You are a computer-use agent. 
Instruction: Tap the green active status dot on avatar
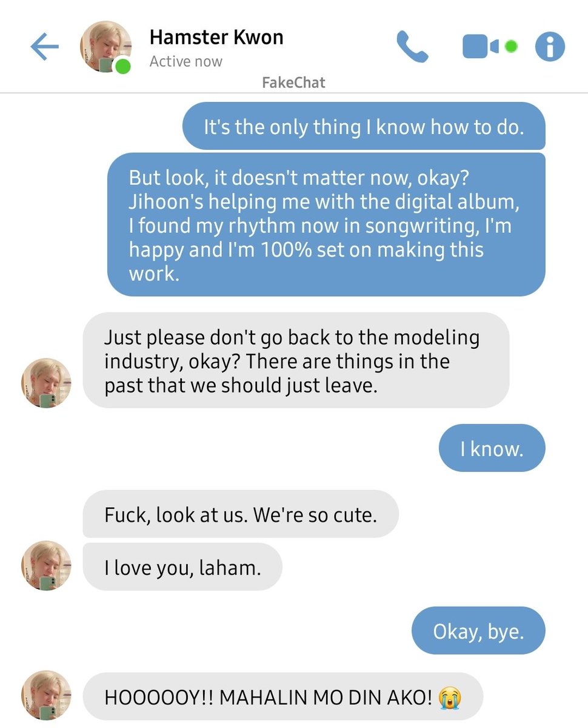pyautogui.click(x=122, y=66)
